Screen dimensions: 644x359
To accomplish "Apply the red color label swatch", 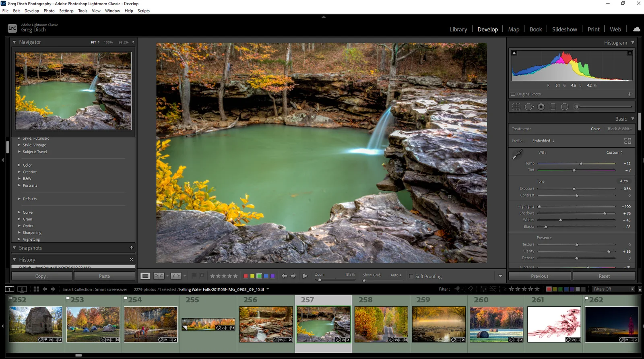I will pos(246,276).
